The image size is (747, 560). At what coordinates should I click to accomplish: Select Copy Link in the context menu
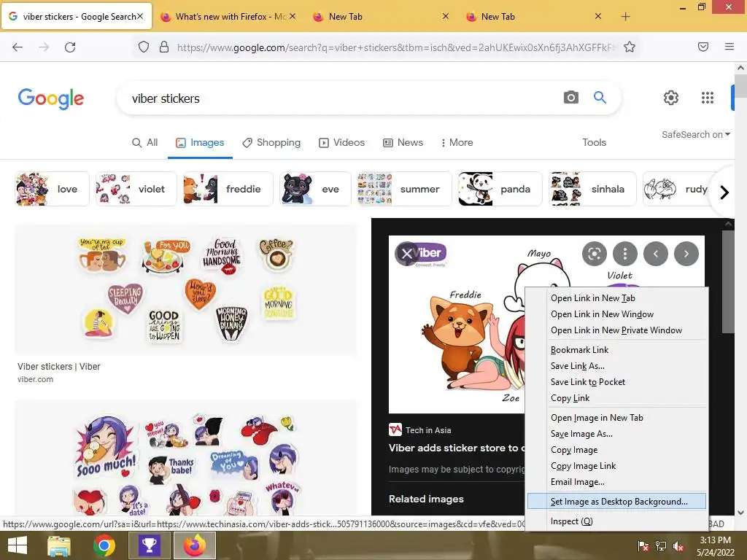[616, 398]
